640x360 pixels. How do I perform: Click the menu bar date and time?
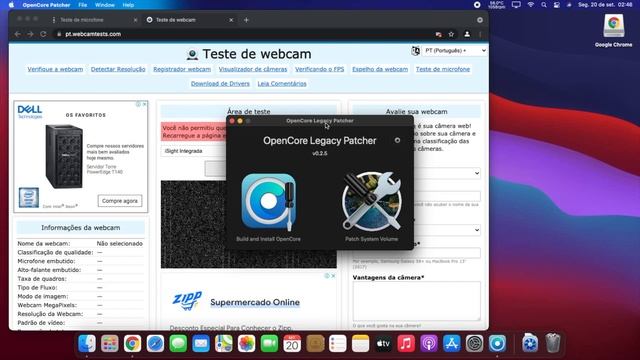[x=605, y=5]
